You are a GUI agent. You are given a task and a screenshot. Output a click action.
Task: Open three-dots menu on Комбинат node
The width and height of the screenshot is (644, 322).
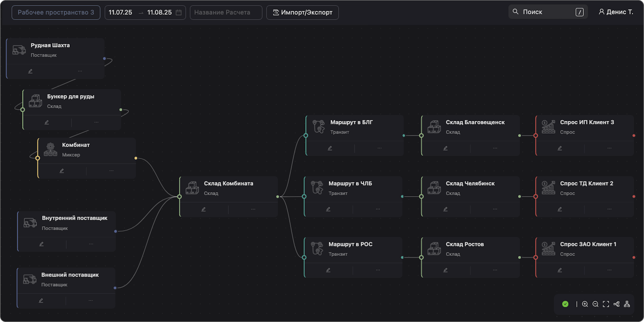(111, 171)
